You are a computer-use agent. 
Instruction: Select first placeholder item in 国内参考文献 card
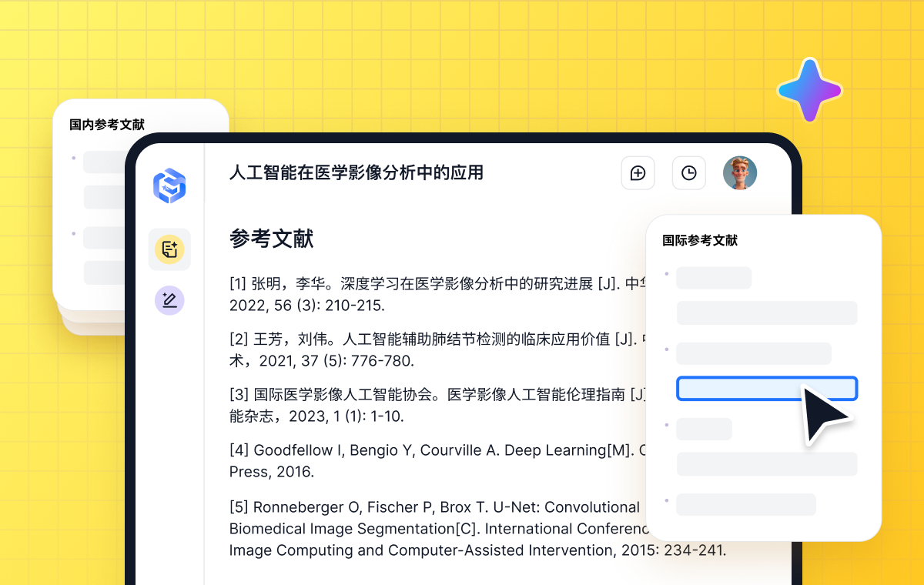click(x=104, y=162)
